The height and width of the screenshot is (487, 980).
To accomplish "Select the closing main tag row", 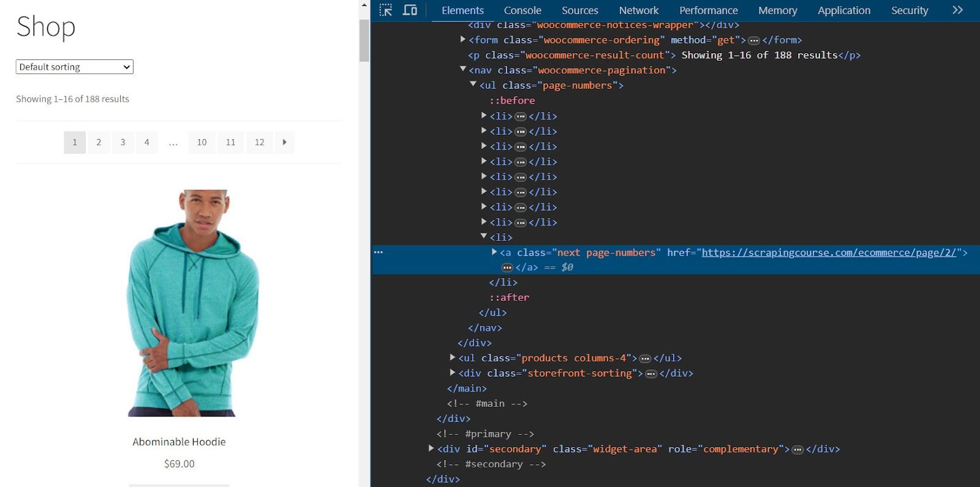I will coord(467,389).
